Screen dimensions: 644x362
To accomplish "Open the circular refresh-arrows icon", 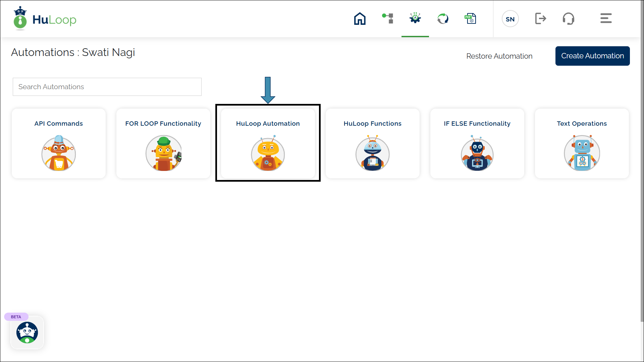I will (x=443, y=19).
